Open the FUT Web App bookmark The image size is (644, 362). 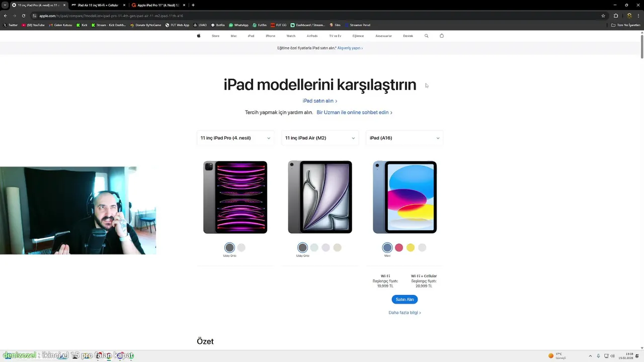coord(178,25)
